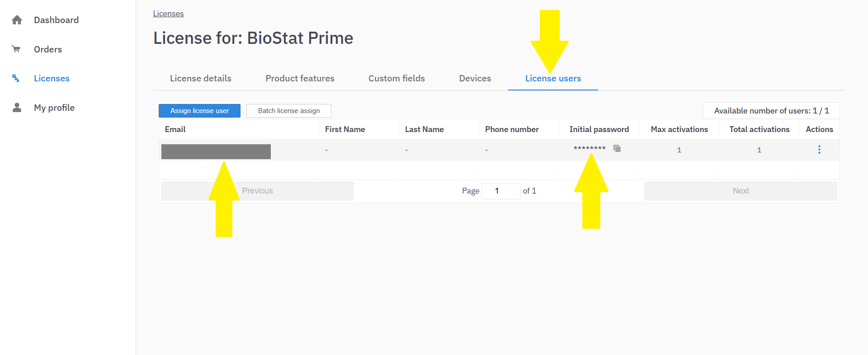Click the Previous page button
Image resolution: width=868 pixels, height=355 pixels.
[x=257, y=191]
